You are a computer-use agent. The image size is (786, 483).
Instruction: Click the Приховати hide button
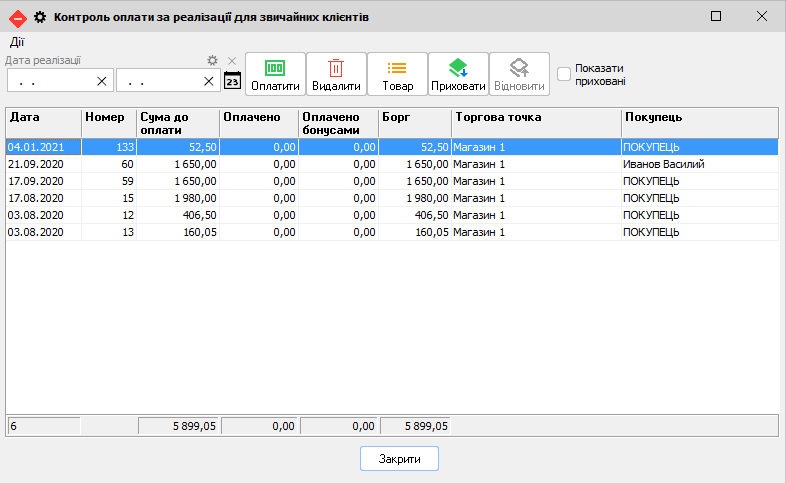click(x=458, y=75)
